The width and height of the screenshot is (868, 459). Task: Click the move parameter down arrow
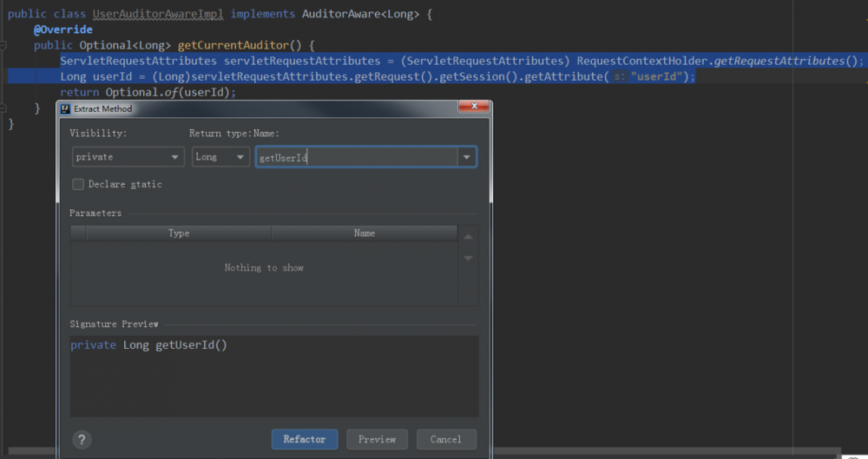[468, 259]
